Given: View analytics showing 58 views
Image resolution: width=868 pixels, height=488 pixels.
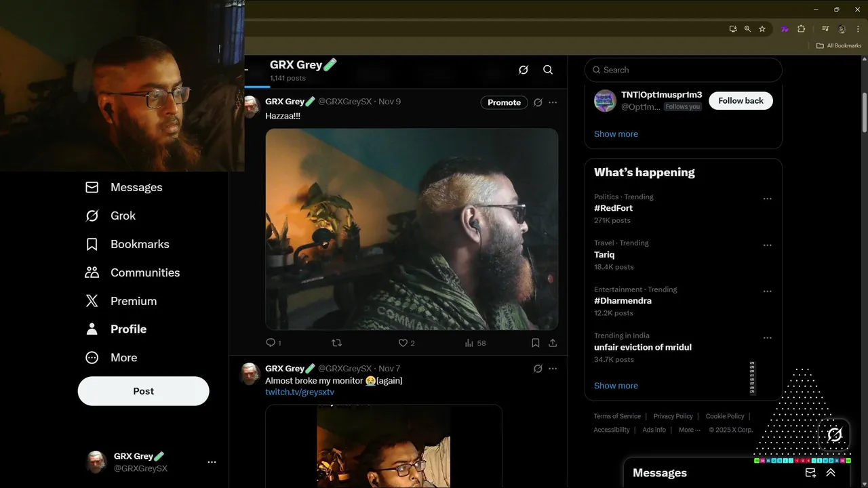Looking at the screenshot, I should pos(475,343).
